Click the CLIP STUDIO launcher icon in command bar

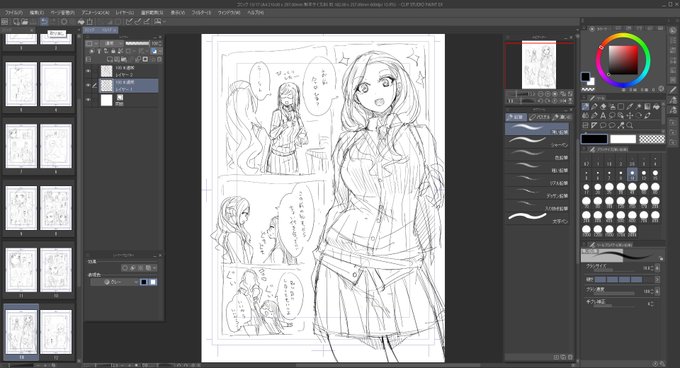pyautogui.click(x=5, y=21)
